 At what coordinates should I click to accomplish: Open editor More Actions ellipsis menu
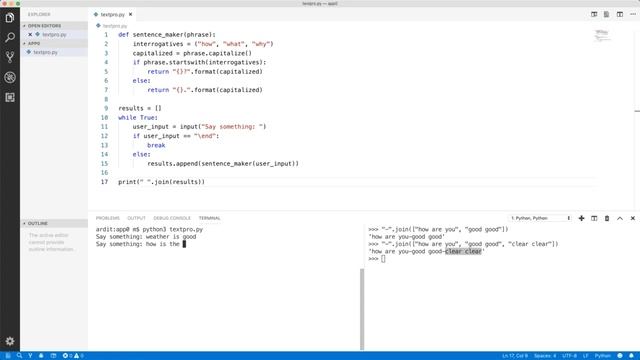click(x=633, y=14)
